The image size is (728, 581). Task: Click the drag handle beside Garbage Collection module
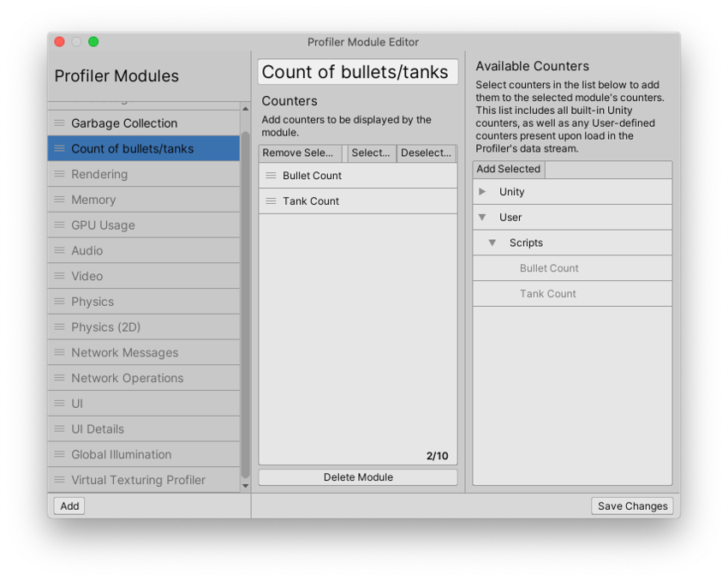pos(57,123)
